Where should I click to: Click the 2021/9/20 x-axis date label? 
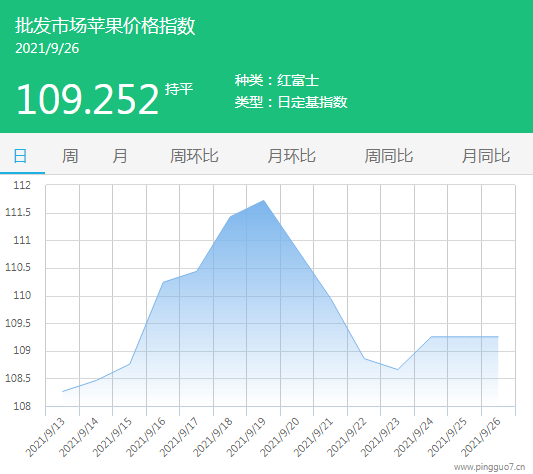click(x=280, y=438)
